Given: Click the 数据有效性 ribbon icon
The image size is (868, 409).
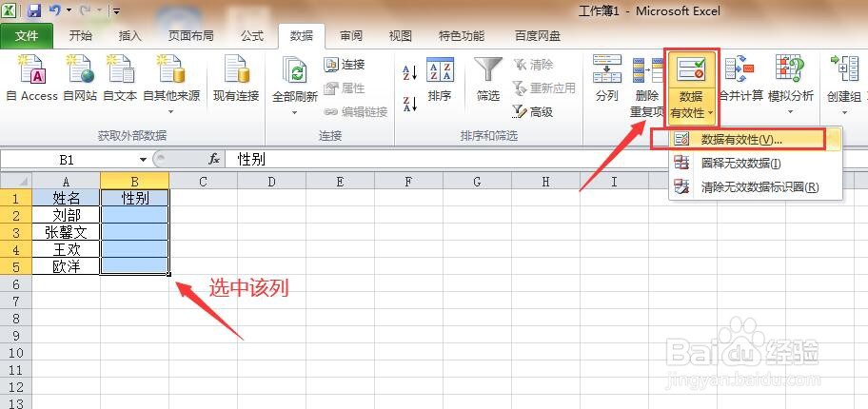Looking at the screenshot, I should pos(691,70).
